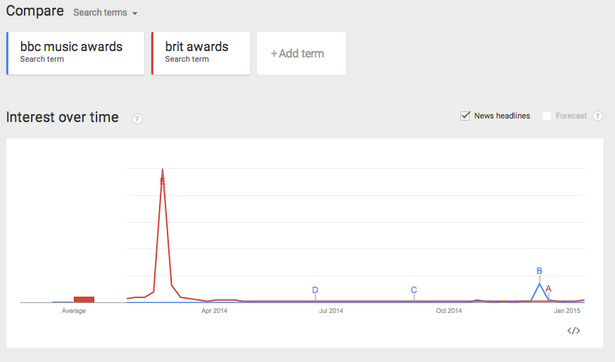
Task: Select news headline marker E at peak
Action: coord(162,181)
